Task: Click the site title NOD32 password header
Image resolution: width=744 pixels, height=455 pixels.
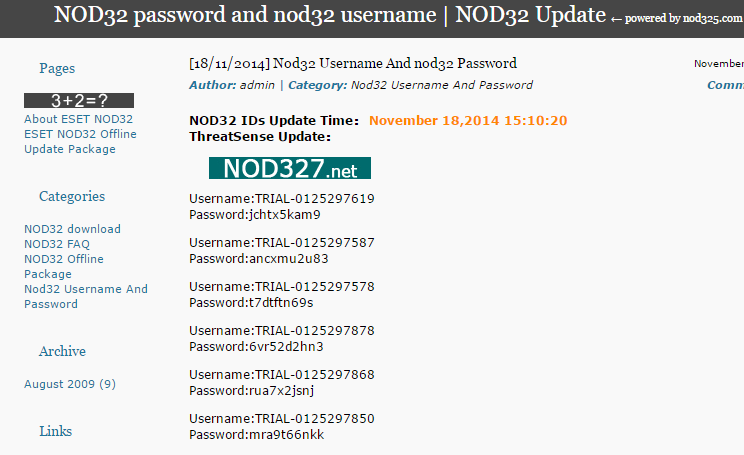Action: (x=330, y=15)
